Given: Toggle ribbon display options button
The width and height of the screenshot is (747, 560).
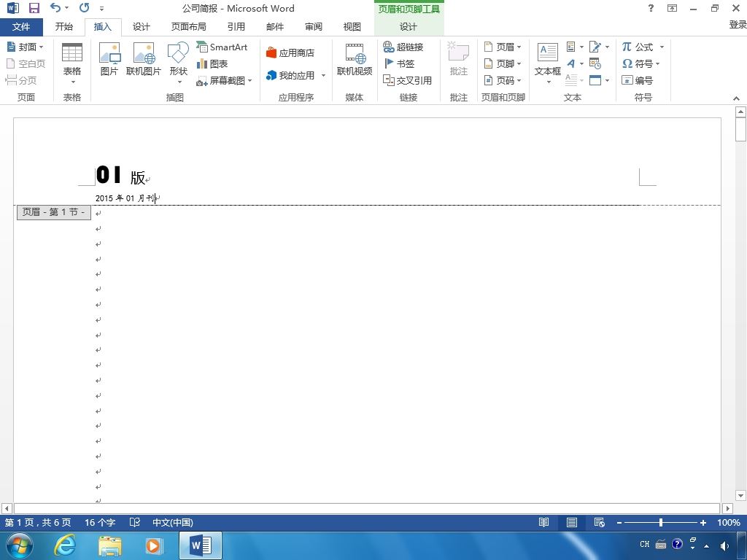Looking at the screenshot, I should pyautogui.click(x=672, y=8).
